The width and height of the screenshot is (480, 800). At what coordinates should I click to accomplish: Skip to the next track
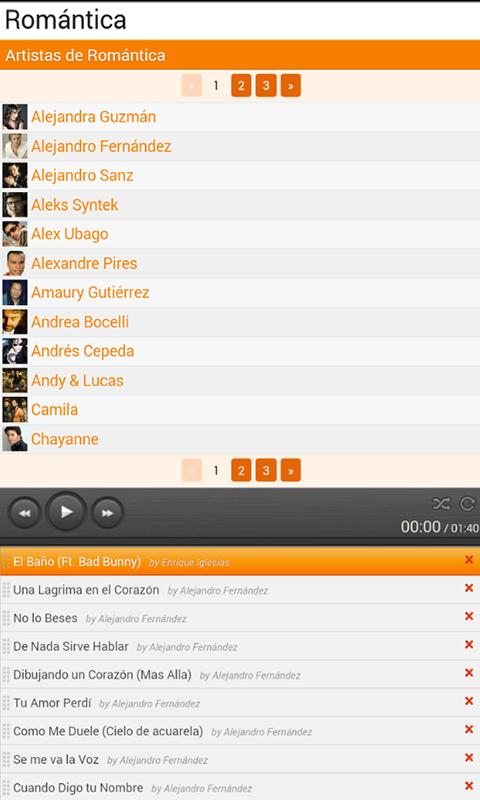(x=107, y=513)
